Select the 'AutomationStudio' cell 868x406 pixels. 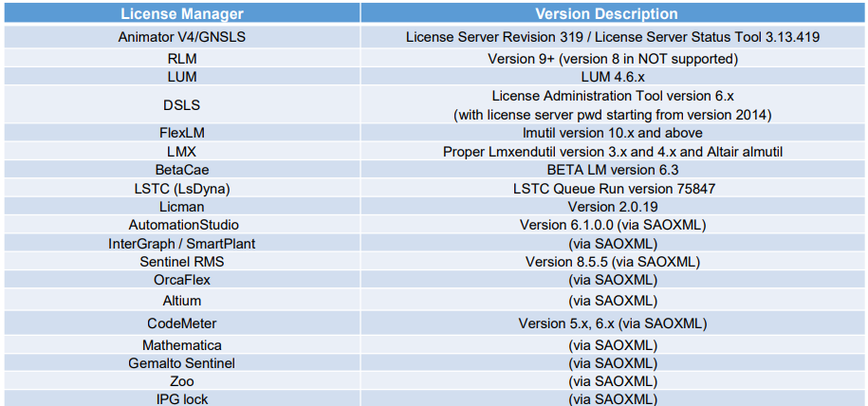pyautogui.click(x=182, y=225)
